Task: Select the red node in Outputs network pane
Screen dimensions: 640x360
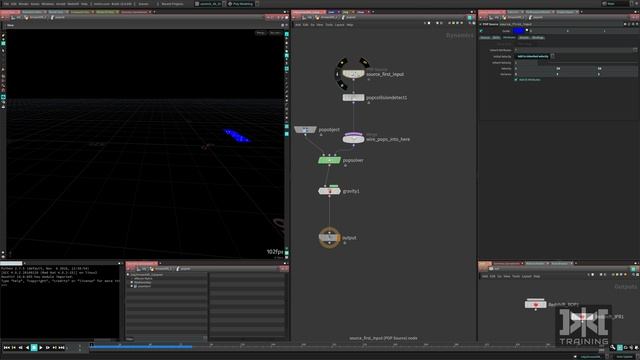Action: (535, 304)
